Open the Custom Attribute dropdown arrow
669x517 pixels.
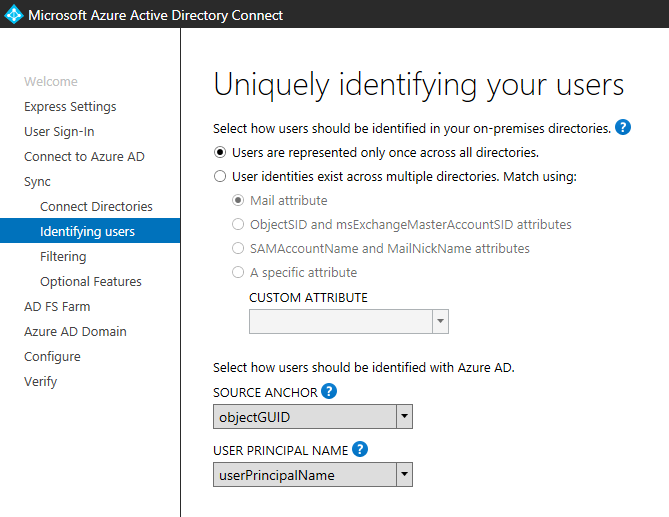[x=440, y=321]
